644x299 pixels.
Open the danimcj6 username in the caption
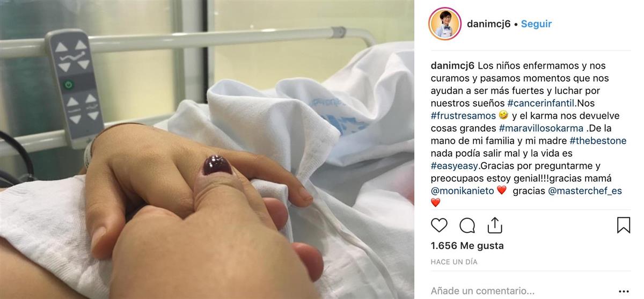pyautogui.click(x=453, y=66)
